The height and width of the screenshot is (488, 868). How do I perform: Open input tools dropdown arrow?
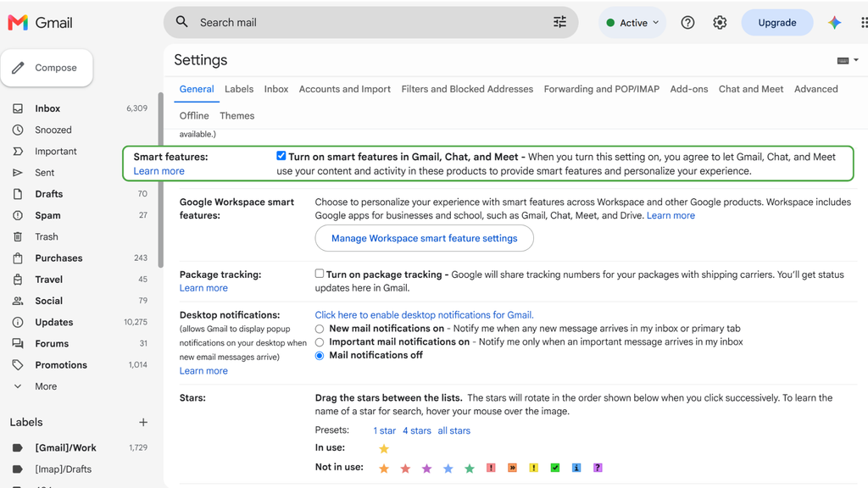pyautogui.click(x=856, y=60)
